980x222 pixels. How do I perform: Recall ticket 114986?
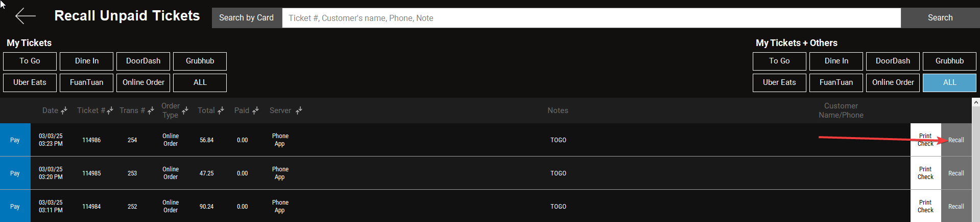click(x=956, y=140)
